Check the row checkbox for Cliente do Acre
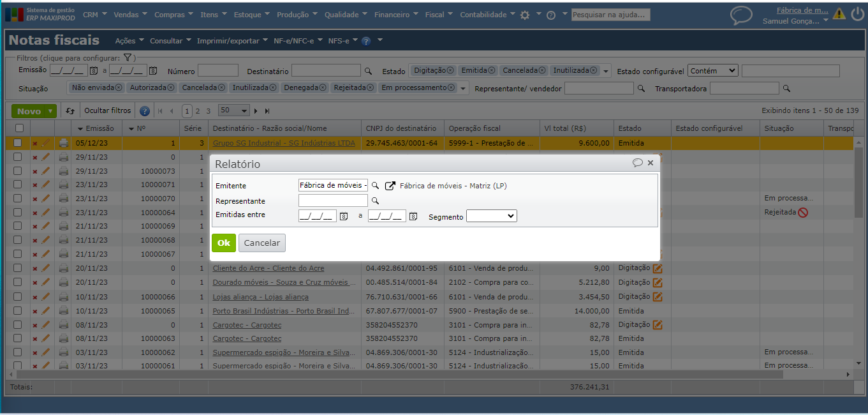This screenshot has height=415, width=868. pyautogui.click(x=18, y=268)
